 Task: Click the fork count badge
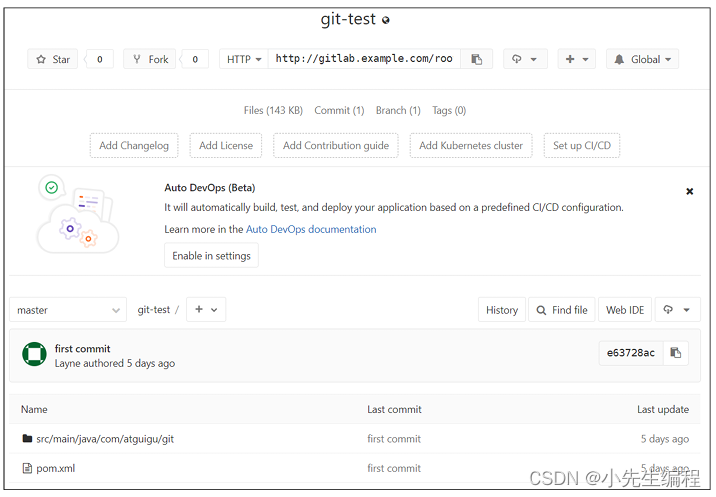pyautogui.click(x=195, y=59)
